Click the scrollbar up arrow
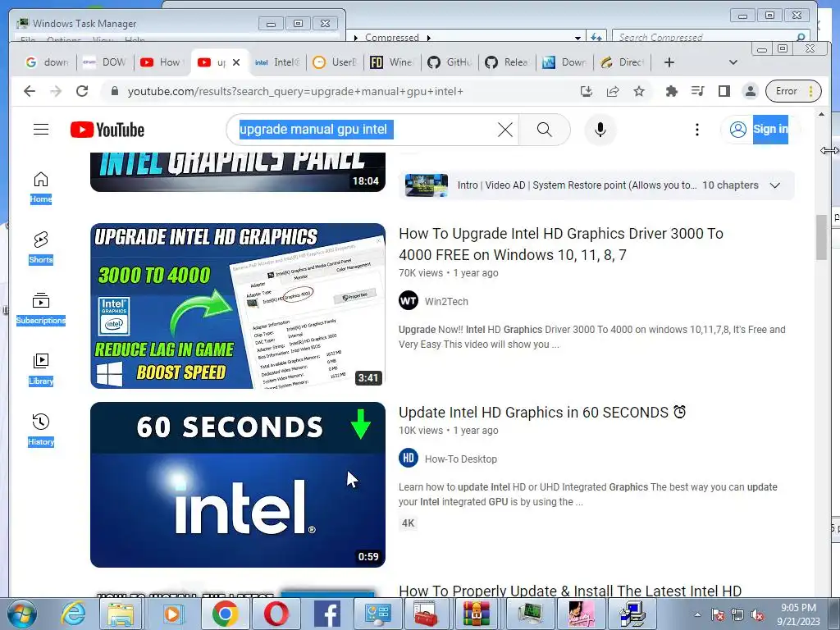Viewport: 840px width, 630px height. 821,115
